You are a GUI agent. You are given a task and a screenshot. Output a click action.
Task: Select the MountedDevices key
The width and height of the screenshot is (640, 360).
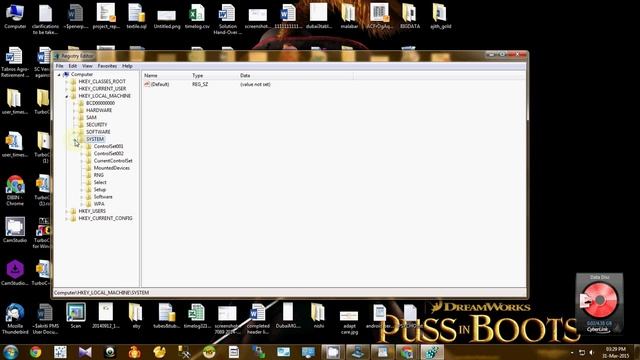click(x=112, y=168)
